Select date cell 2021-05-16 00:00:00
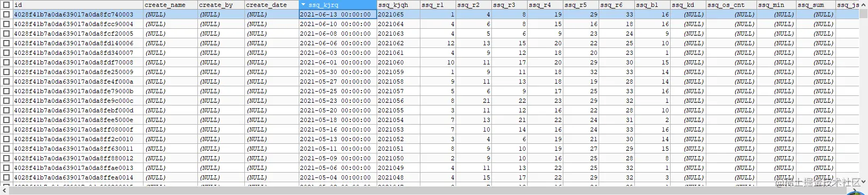This screenshot has height=195, width=868. click(338, 129)
